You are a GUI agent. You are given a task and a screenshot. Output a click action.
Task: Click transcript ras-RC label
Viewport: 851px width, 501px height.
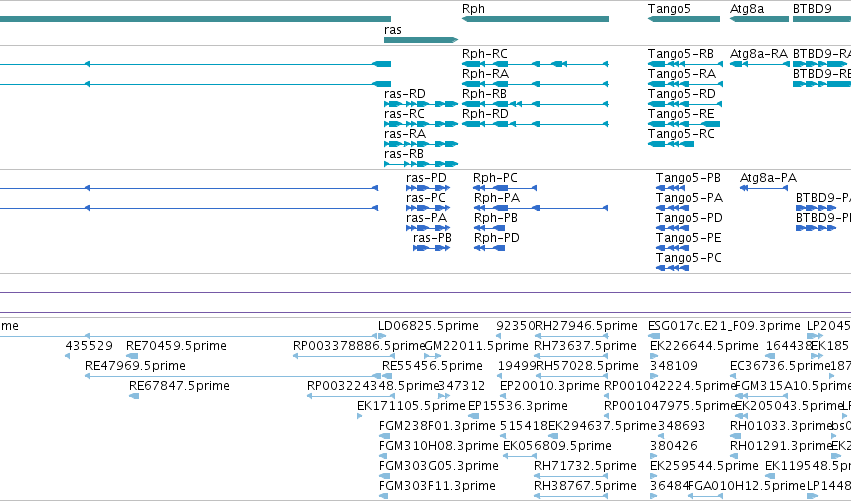404,114
